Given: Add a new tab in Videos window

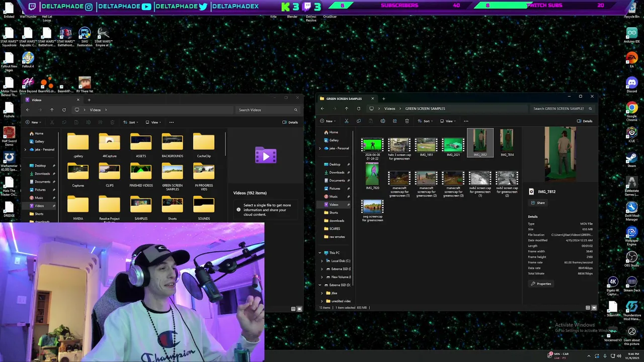Looking at the screenshot, I should click(89, 100).
